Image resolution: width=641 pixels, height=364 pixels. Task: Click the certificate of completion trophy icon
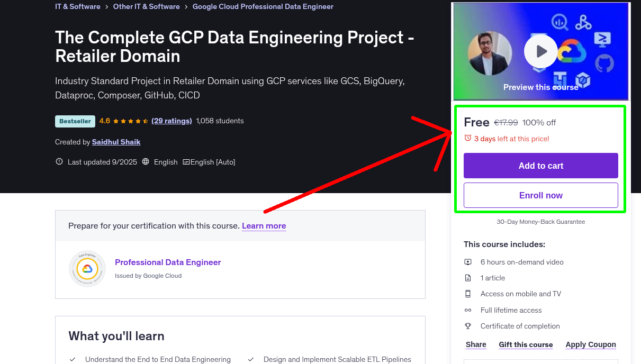coord(468,325)
